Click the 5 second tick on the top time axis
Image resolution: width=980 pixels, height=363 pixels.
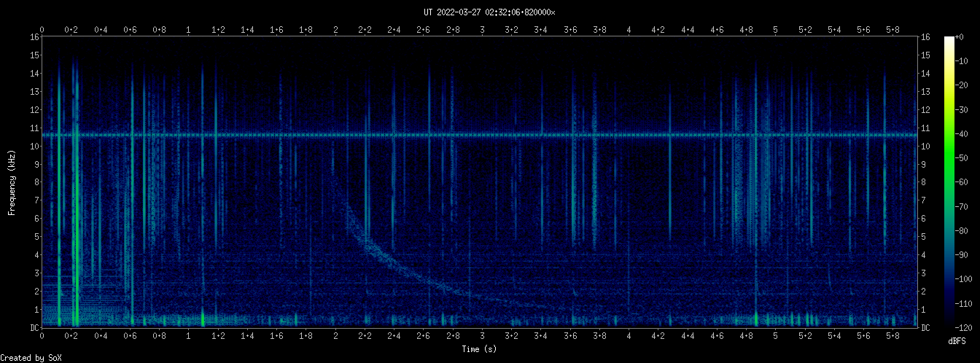coord(775,30)
